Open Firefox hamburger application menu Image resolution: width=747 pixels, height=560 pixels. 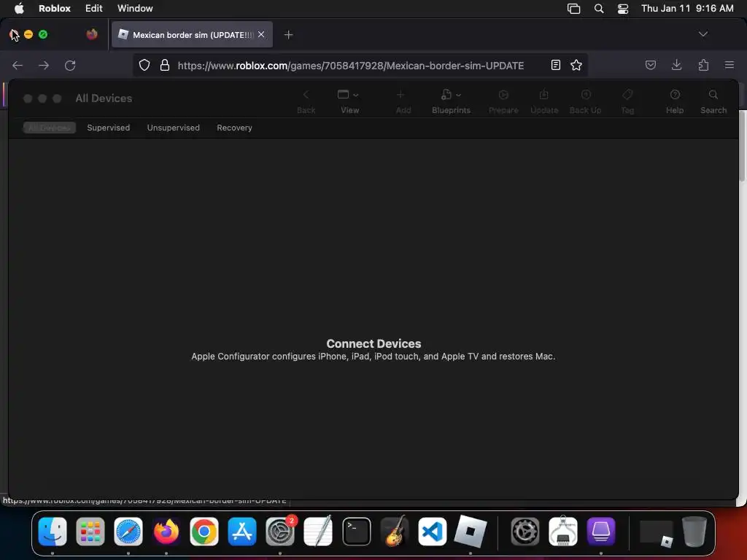point(729,65)
